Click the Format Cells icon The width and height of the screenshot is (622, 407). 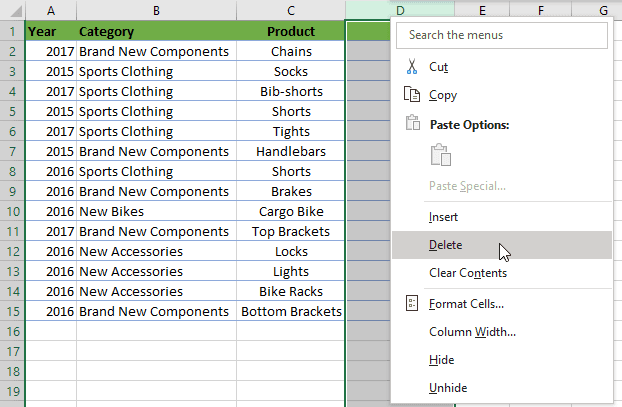[412, 303]
